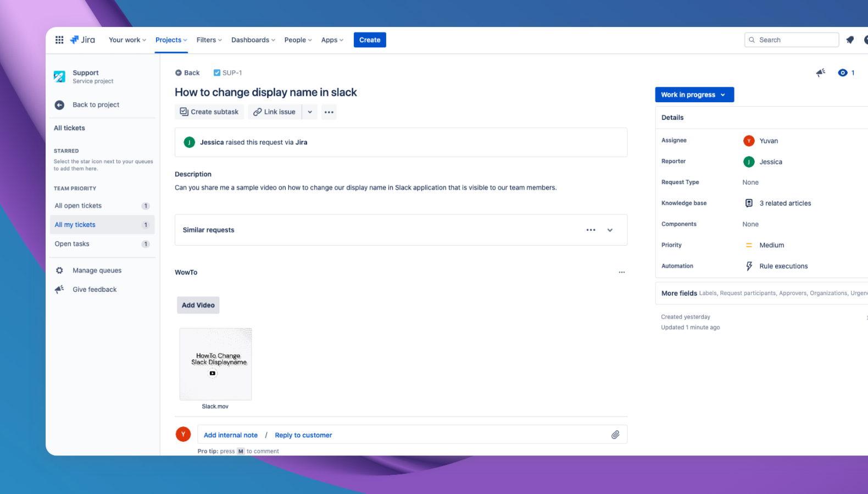
Task: Toggle the watch issue eye icon
Action: (x=843, y=73)
